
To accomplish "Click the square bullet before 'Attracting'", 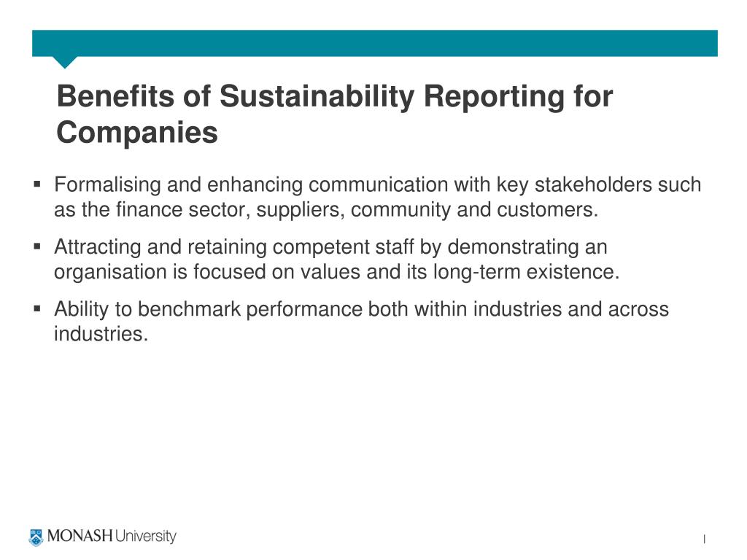I will coord(37,246).
